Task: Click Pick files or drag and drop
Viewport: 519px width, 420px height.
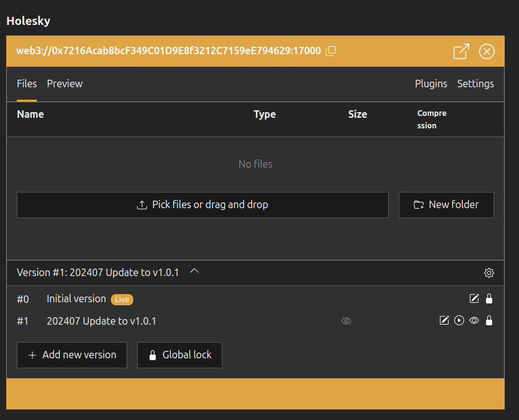Action: click(202, 205)
